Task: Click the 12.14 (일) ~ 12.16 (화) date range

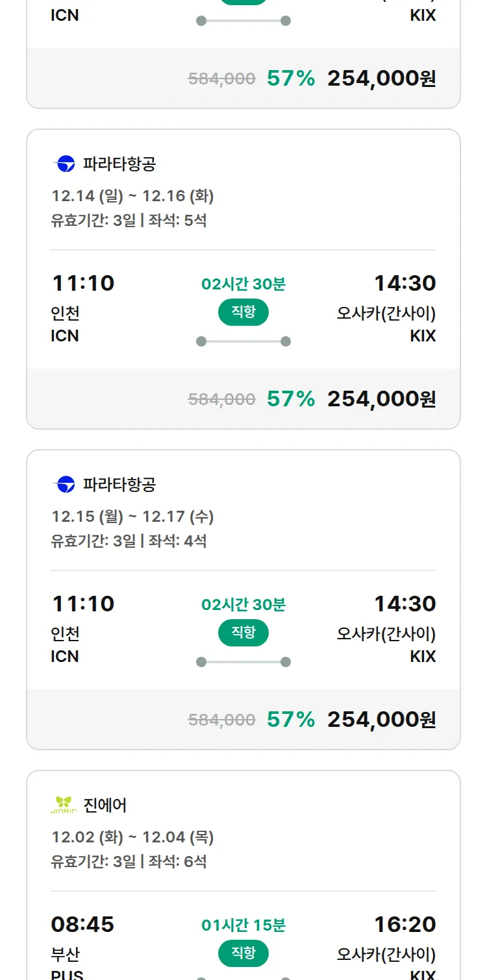Action: [x=132, y=196]
